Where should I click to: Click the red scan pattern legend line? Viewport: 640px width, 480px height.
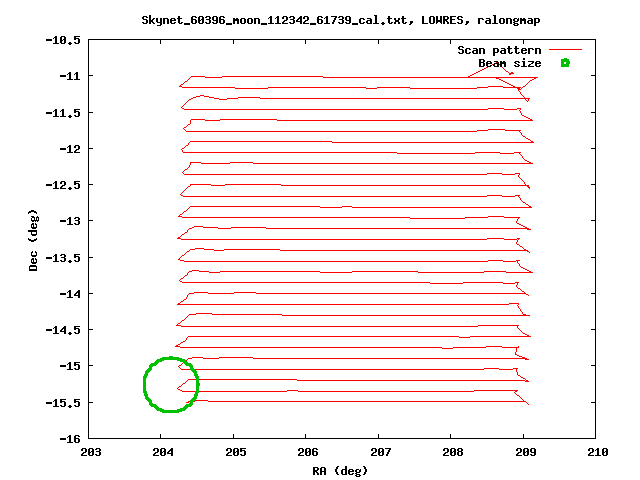pyautogui.click(x=565, y=50)
